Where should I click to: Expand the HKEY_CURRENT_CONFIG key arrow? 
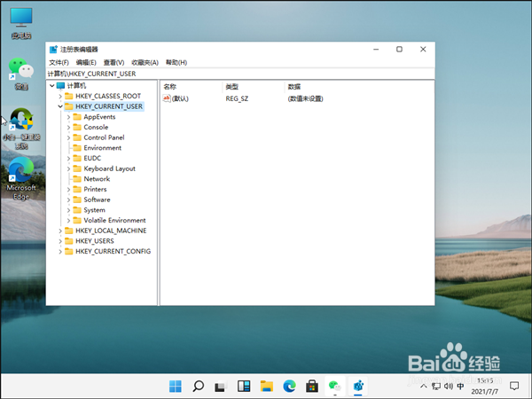pos(60,252)
